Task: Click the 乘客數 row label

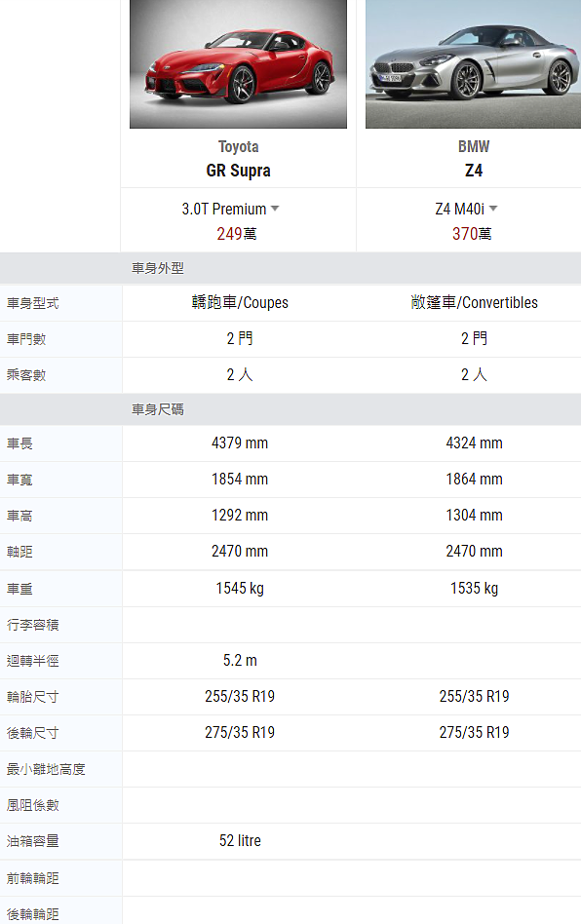Action: (x=26, y=375)
